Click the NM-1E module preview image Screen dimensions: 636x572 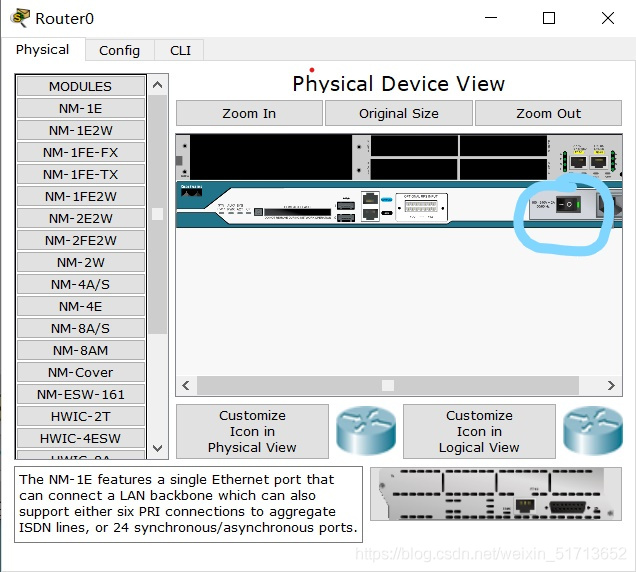point(496,494)
